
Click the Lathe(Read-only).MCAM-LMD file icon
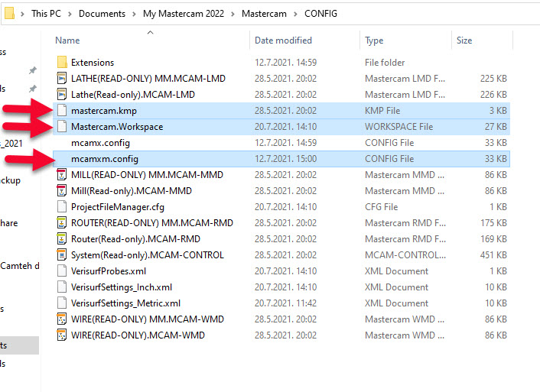pyautogui.click(x=62, y=94)
